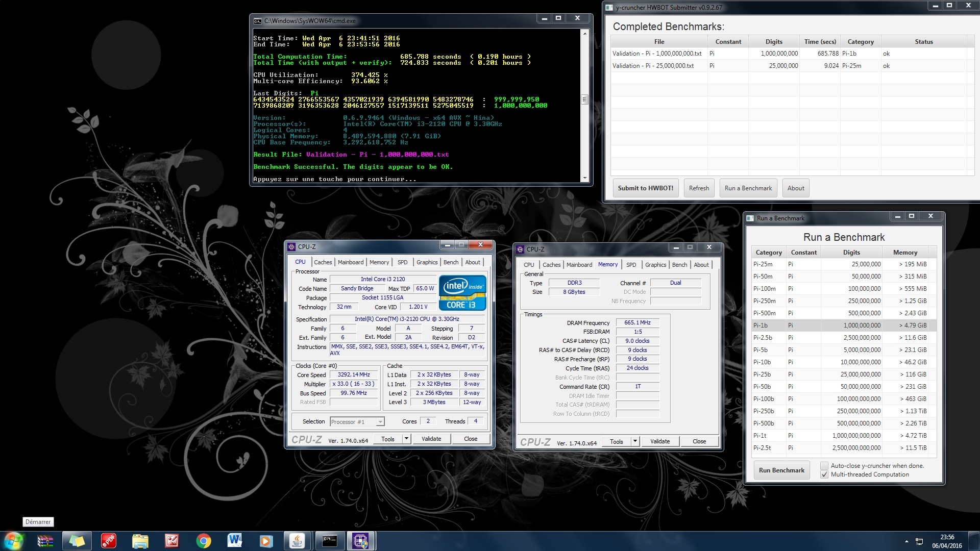980x551 pixels.
Task: Click the taskbar clock showing 23:56
Action: 947,541
